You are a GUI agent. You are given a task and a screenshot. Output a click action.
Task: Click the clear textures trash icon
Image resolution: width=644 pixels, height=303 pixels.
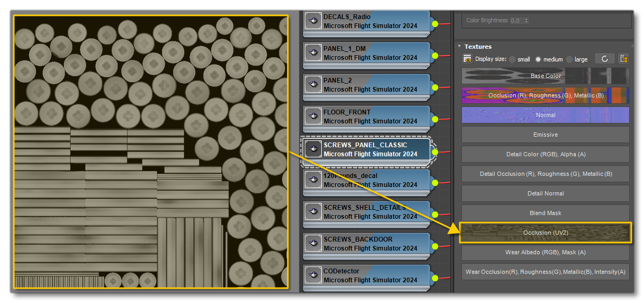(x=623, y=59)
